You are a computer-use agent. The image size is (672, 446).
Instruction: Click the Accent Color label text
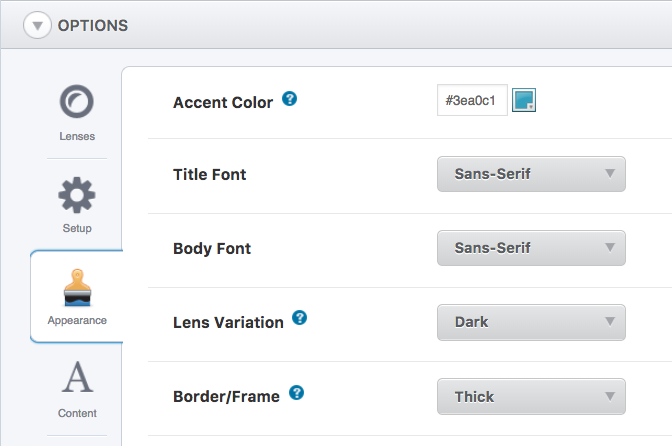[223, 102]
